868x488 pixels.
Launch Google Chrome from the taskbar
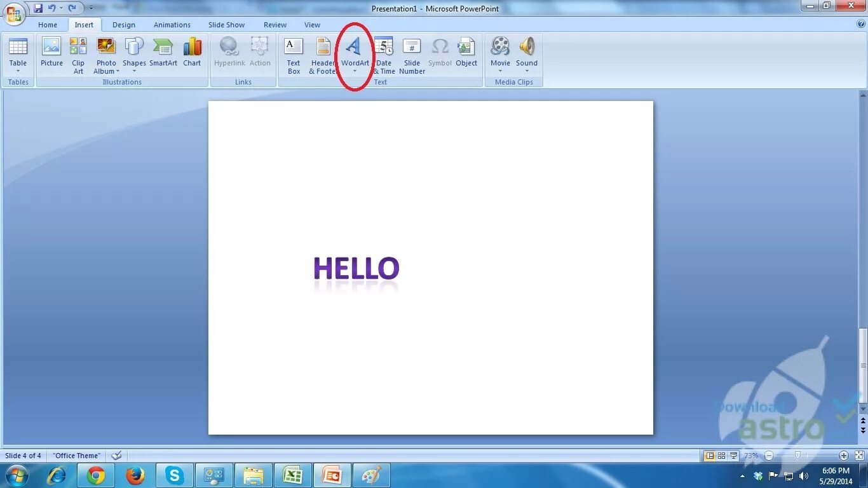(x=96, y=475)
